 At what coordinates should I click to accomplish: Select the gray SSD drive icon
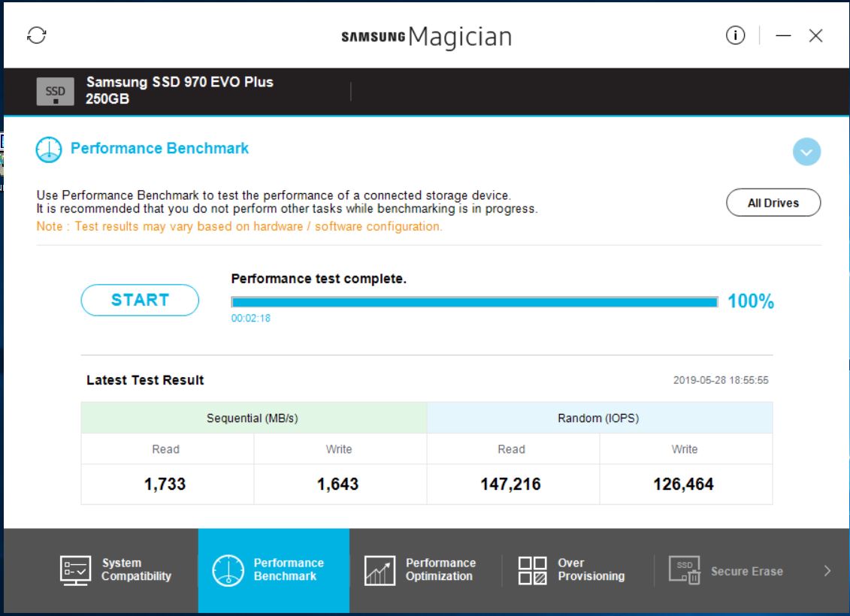(x=56, y=92)
